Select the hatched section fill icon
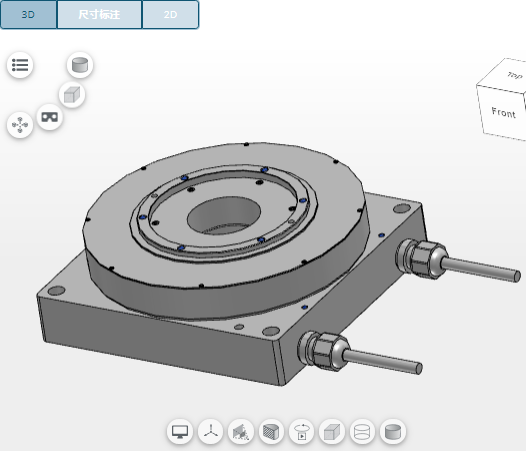Viewport: 526px width, 451px height. coord(271,432)
